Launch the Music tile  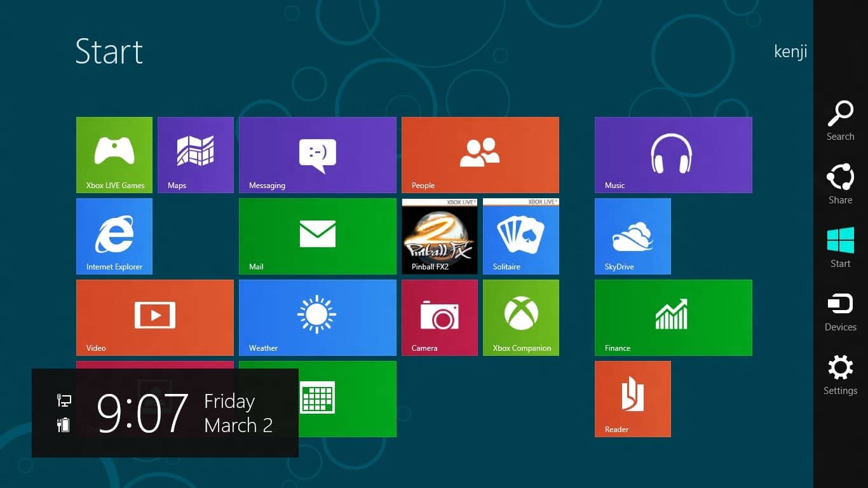[674, 155]
